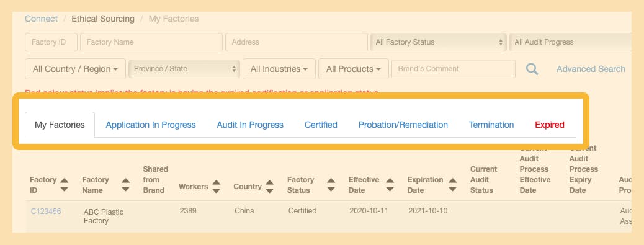Expand the Province / State selector
Screen dimensions: 644x245
tap(184, 69)
